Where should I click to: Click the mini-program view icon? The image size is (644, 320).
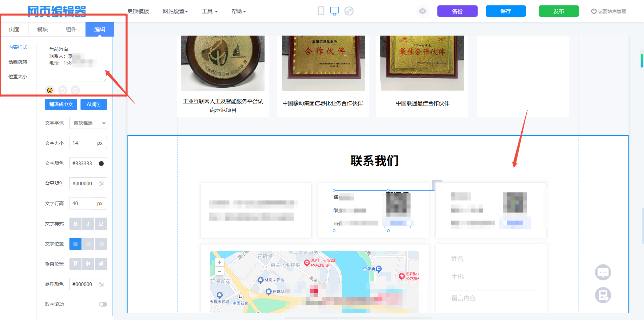tap(349, 11)
